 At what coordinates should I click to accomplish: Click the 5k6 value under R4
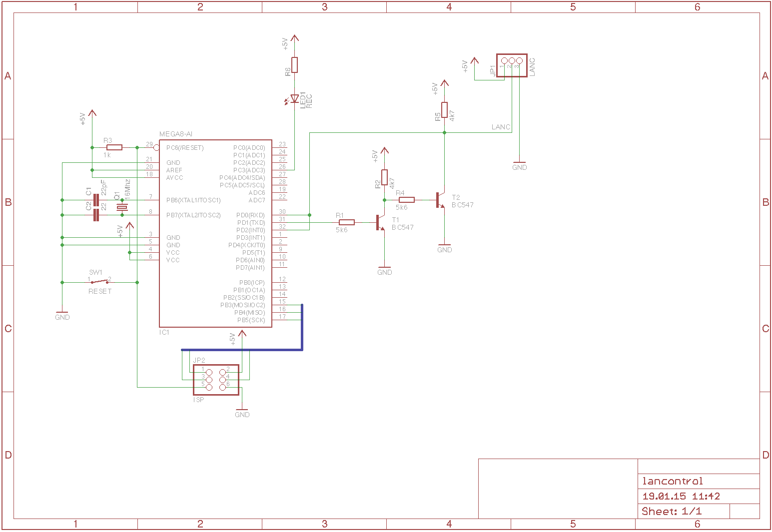point(401,207)
